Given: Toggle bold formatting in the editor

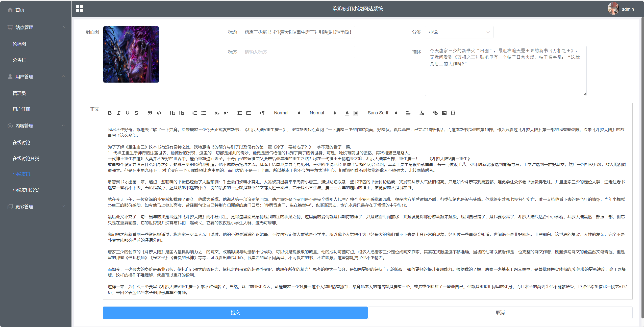Looking at the screenshot, I should click(x=110, y=113).
